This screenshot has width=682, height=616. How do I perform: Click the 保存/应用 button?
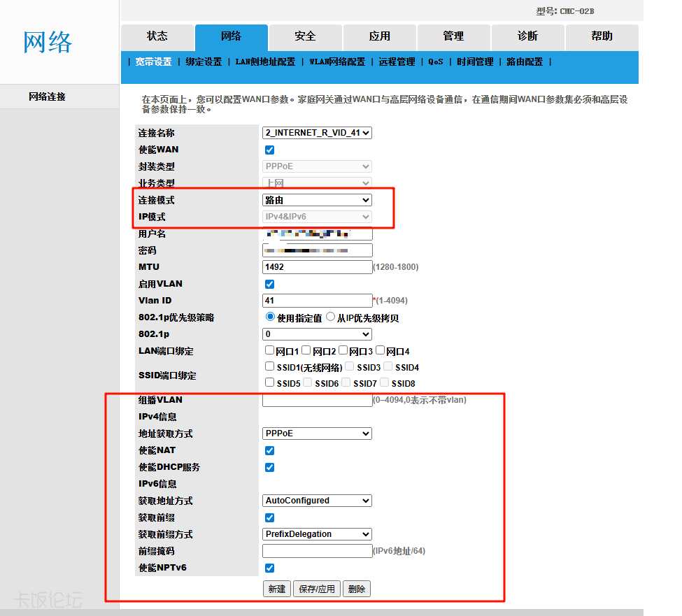point(317,589)
